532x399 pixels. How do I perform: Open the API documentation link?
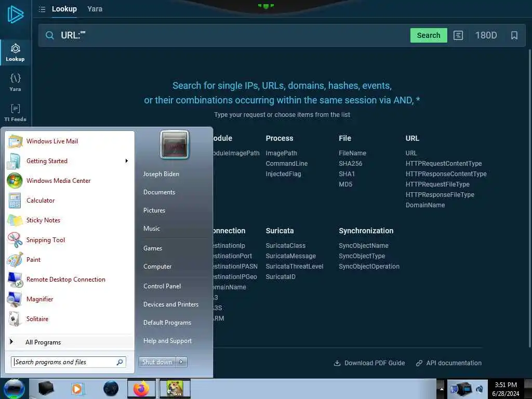pos(448,363)
